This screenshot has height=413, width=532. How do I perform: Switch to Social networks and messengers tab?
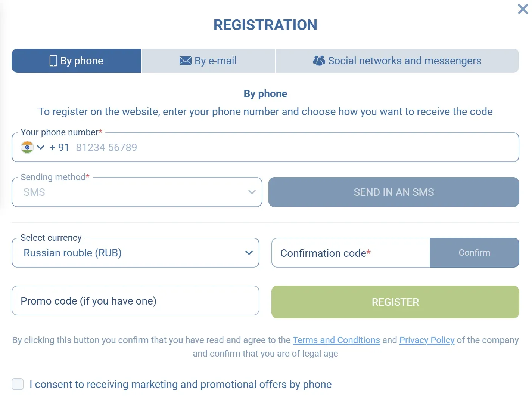[397, 61]
